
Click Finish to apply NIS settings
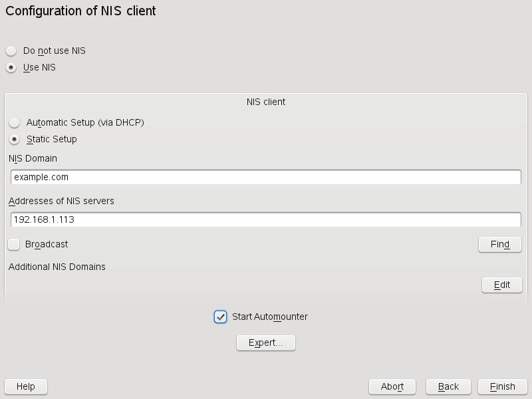[x=502, y=386]
